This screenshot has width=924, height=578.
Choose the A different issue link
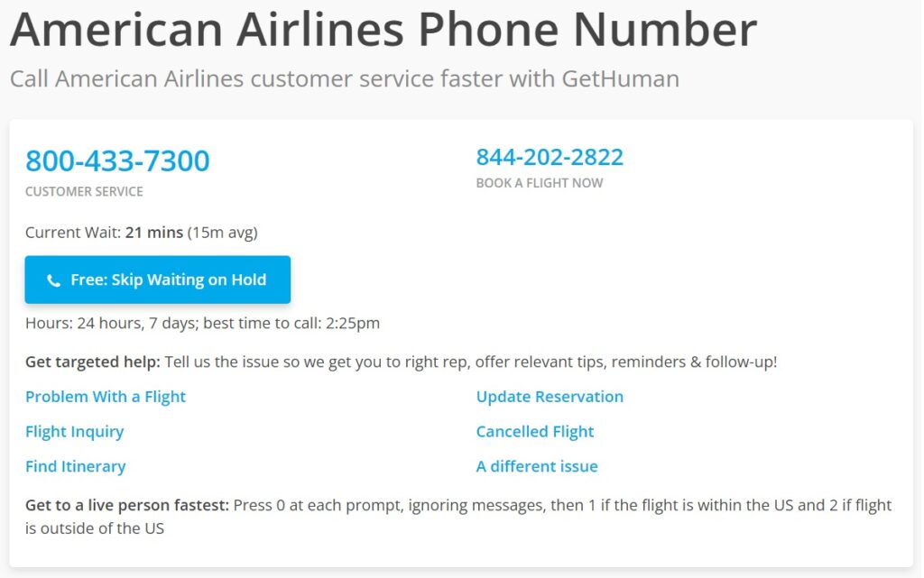(x=537, y=467)
